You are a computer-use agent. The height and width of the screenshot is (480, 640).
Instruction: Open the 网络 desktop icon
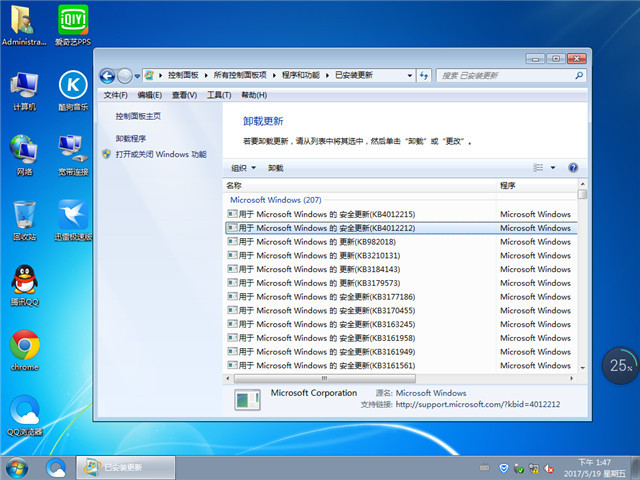pos(24,156)
